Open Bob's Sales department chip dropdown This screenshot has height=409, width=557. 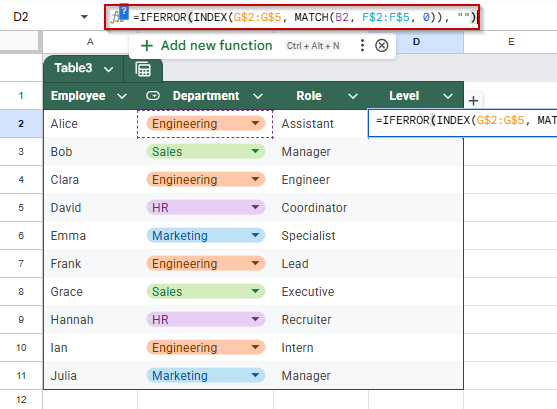tap(255, 151)
